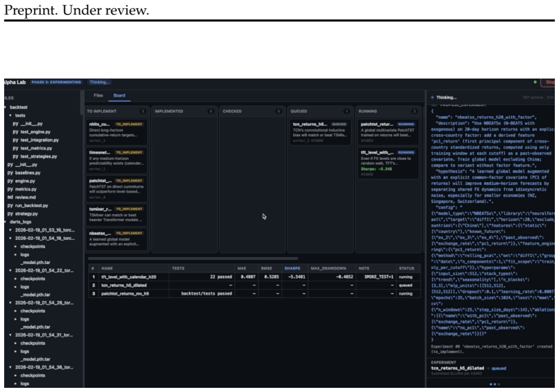Click the count badge on RUNNING column
The image size is (559, 392).
pos(414,111)
